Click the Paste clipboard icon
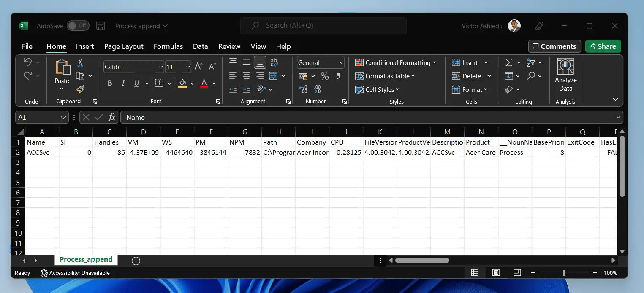 point(62,67)
